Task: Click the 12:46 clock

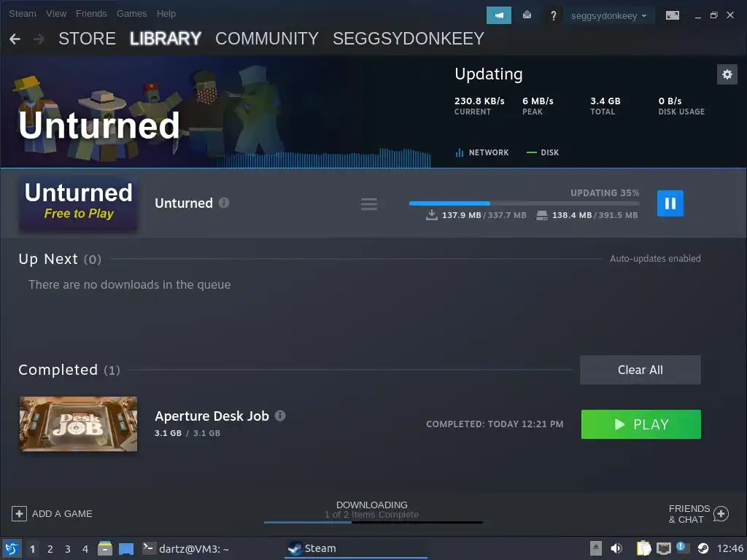Action: coord(730,548)
